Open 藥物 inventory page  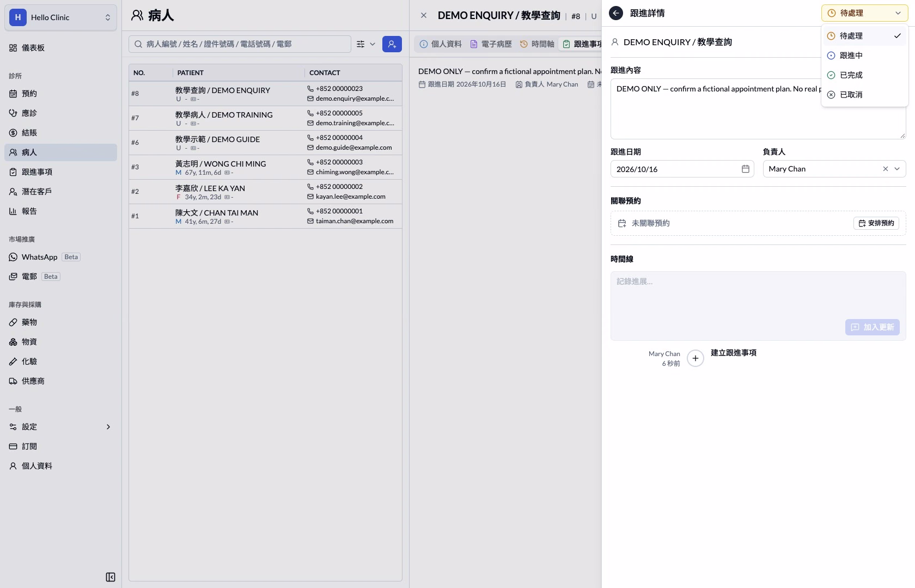click(x=60, y=322)
